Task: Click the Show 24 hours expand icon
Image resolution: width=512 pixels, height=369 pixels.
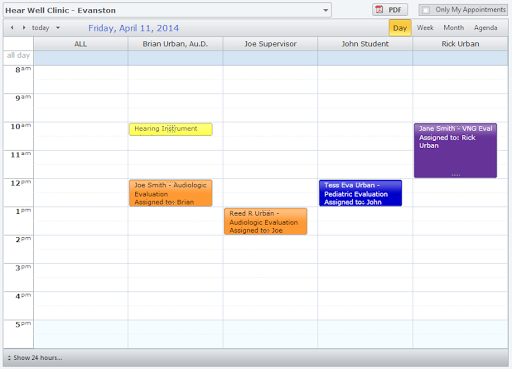Action: (x=9, y=358)
